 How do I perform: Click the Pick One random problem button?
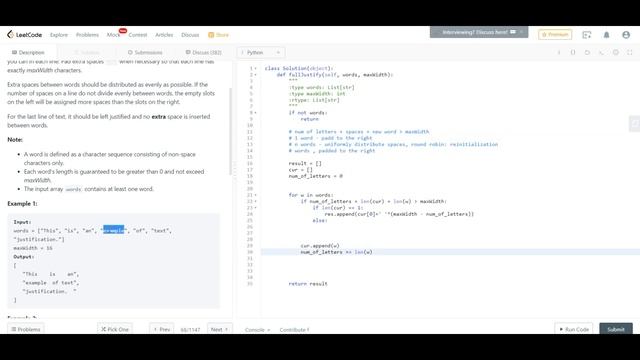click(x=115, y=329)
